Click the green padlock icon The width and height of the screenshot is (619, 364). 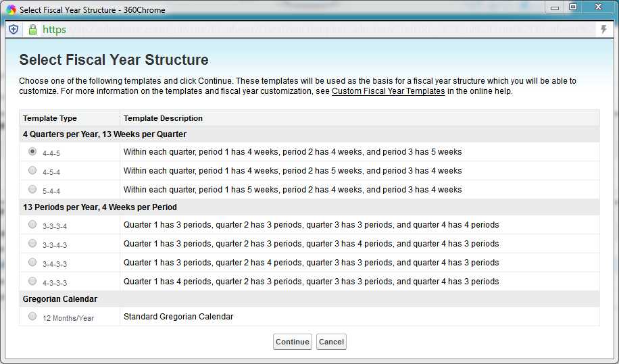[32, 29]
